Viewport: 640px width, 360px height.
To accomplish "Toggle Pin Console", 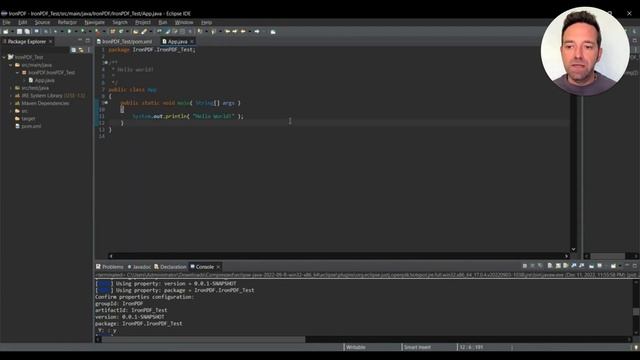I will [x=591, y=266].
